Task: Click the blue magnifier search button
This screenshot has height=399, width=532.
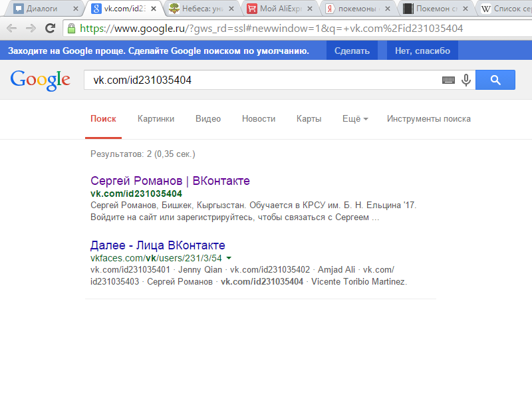Action: pyautogui.click(x=495, y=80)
